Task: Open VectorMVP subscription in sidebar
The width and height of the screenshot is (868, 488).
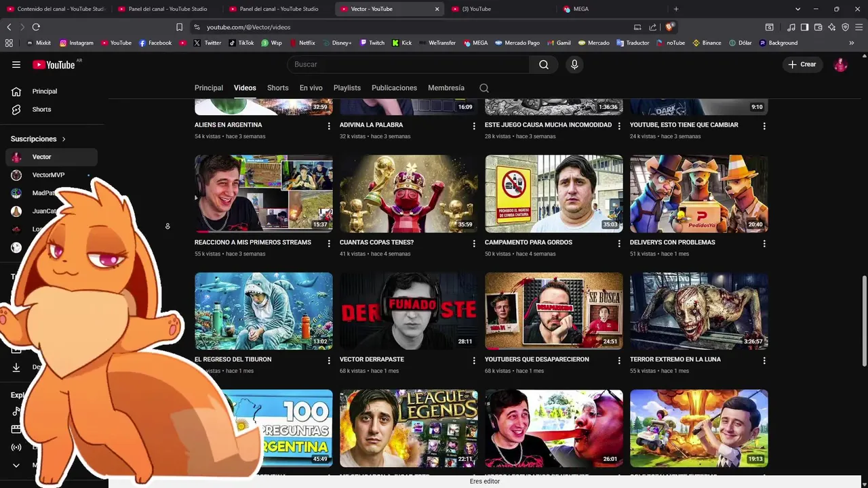Action: (52, 175)
